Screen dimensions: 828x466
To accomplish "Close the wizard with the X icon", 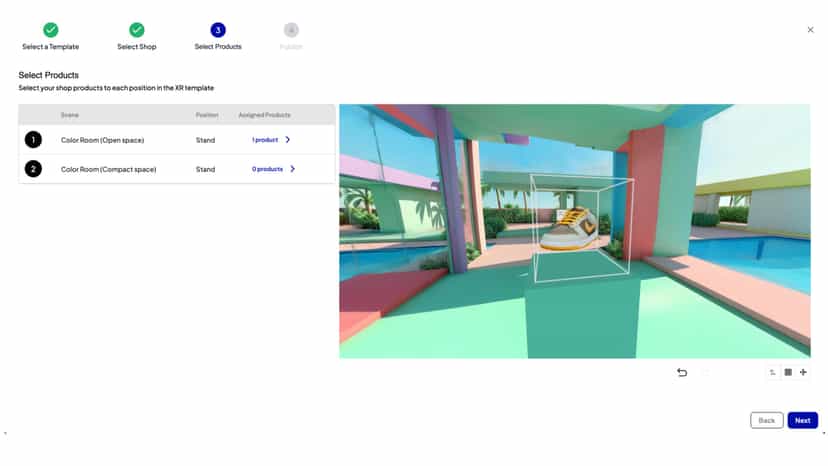I will coord(811,30).
